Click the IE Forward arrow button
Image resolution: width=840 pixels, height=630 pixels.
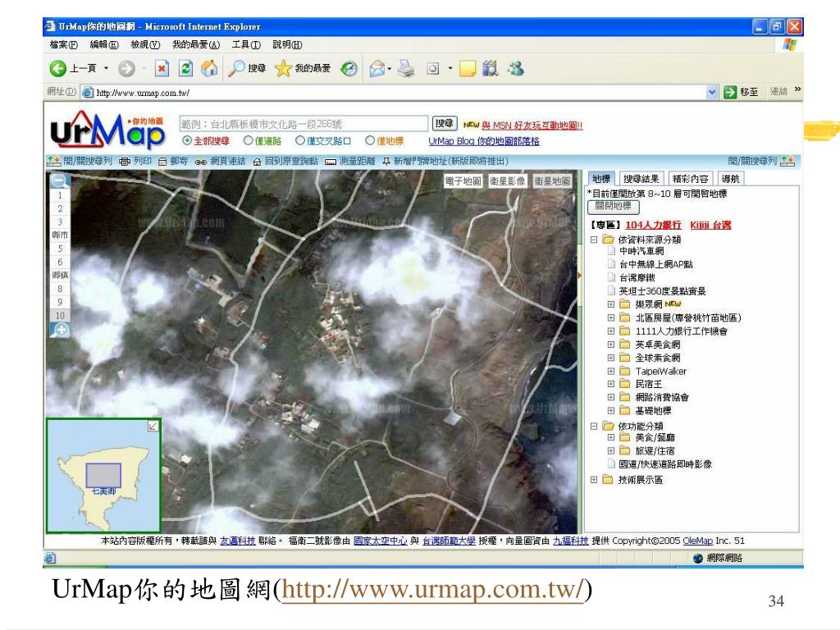(126, 69)
